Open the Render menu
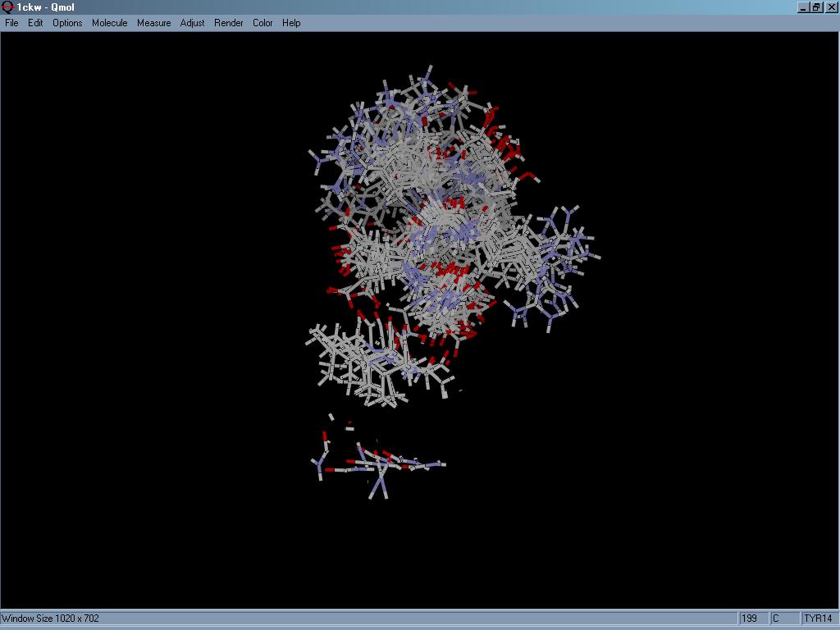The image size is (840, 630). [x=229, y=23]
